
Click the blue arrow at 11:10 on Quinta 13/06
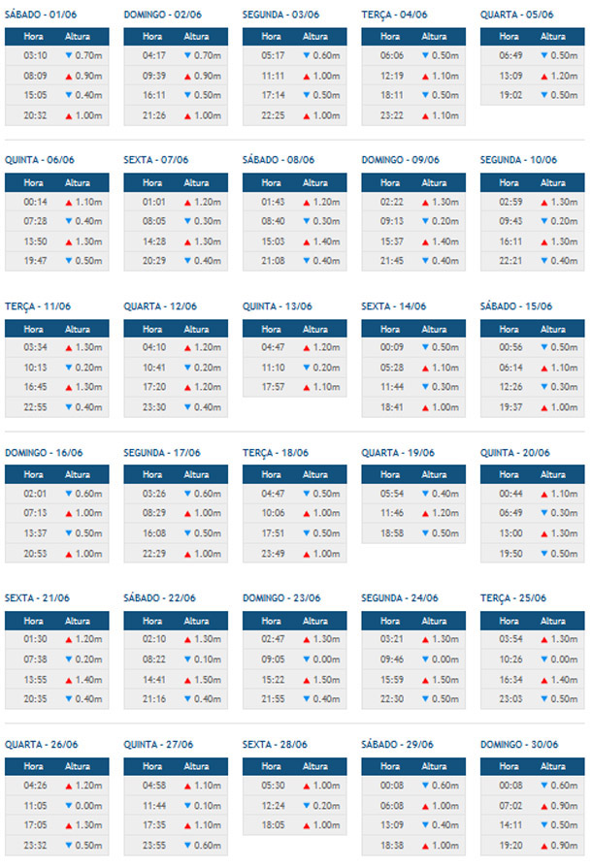[x=307, y=369]
